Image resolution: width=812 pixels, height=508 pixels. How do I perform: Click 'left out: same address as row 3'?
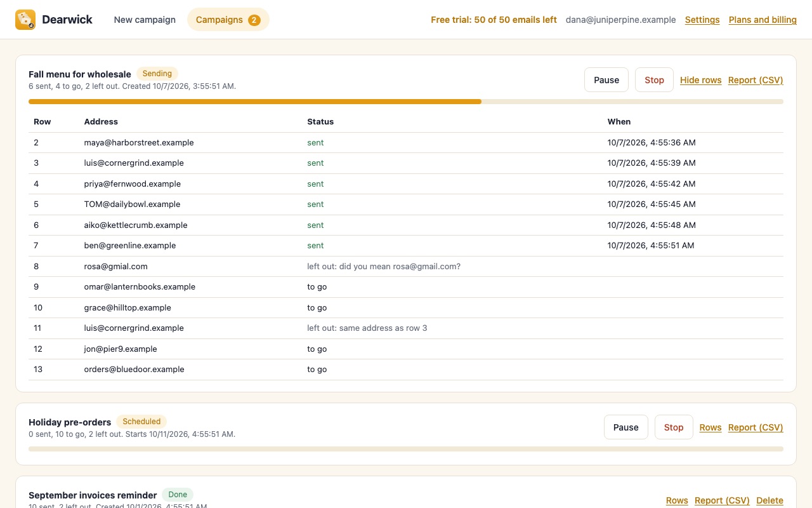tap(367, 328)
